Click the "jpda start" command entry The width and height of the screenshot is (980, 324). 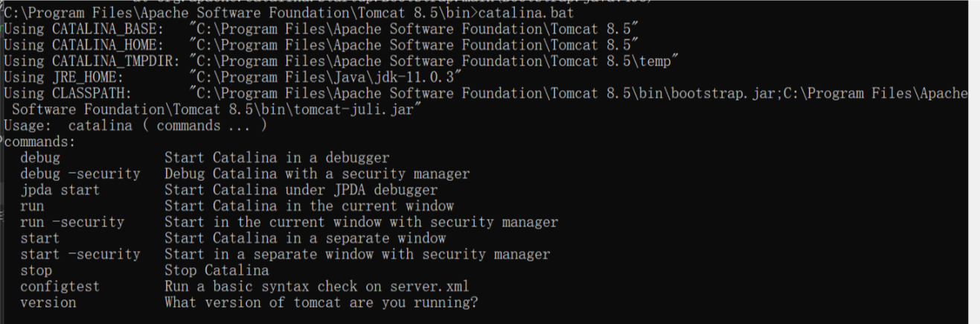point(60,190)
